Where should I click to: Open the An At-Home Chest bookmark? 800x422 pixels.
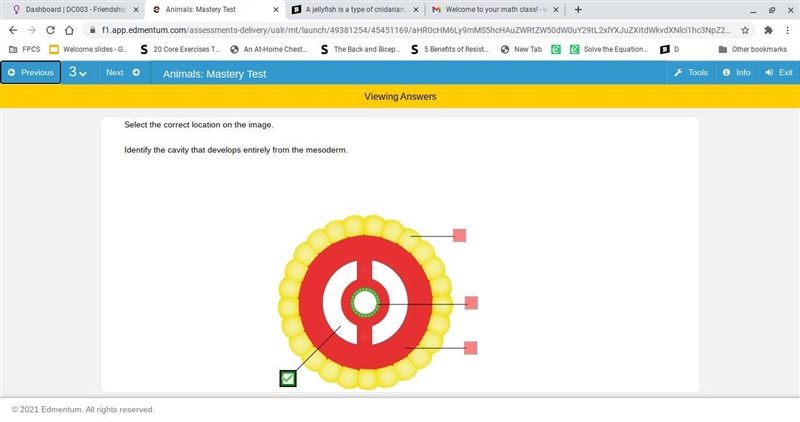[x=269, y=49]
